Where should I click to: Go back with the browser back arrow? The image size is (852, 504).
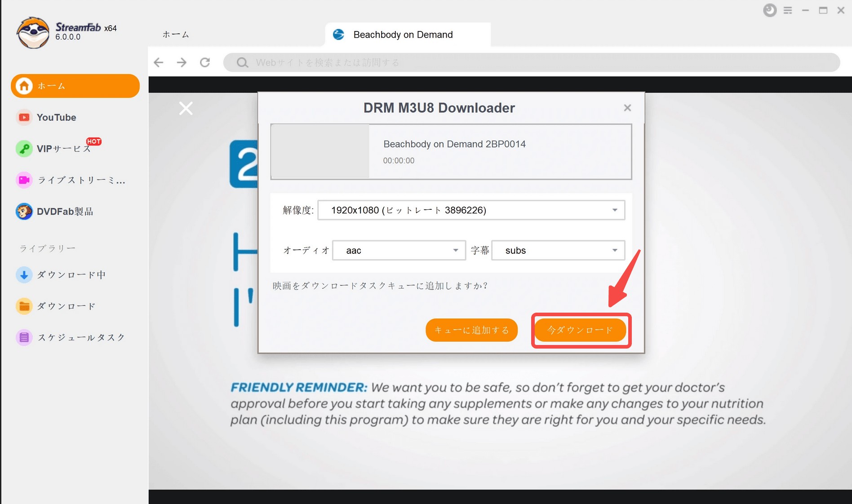click(159, 62)
